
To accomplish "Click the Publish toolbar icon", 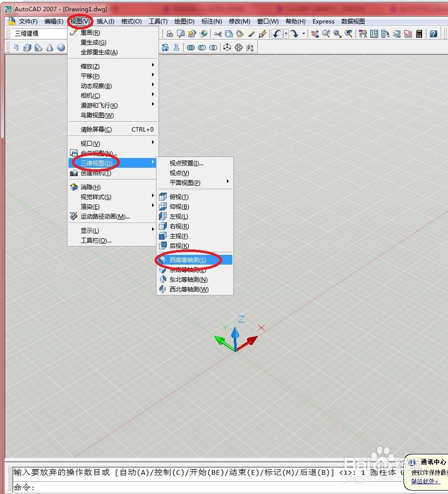I will point(192,34).
